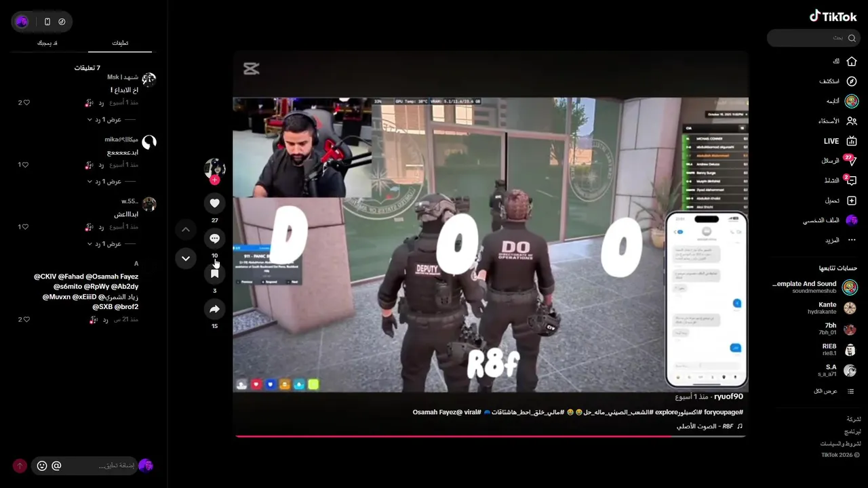This screenshot has width=868, height=488.
Task: Open the Program (البرنامج) footer link
Action: pos(852,431)
